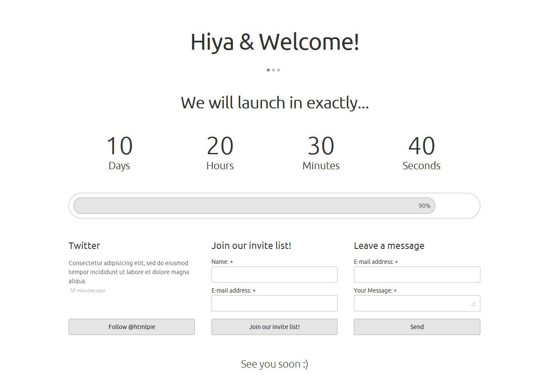Click the E-mail field in Leave a message
Screen dimensions: 549x392
pos(416,274)
